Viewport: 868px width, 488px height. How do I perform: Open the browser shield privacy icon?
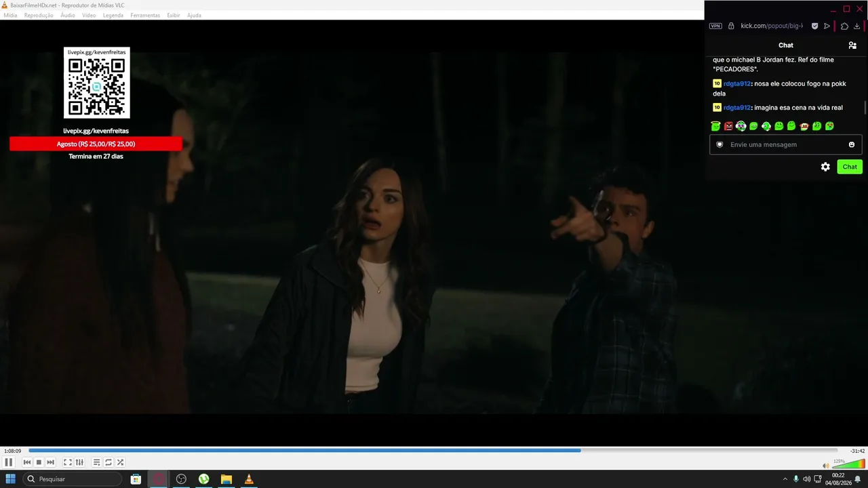pos(815,26)
